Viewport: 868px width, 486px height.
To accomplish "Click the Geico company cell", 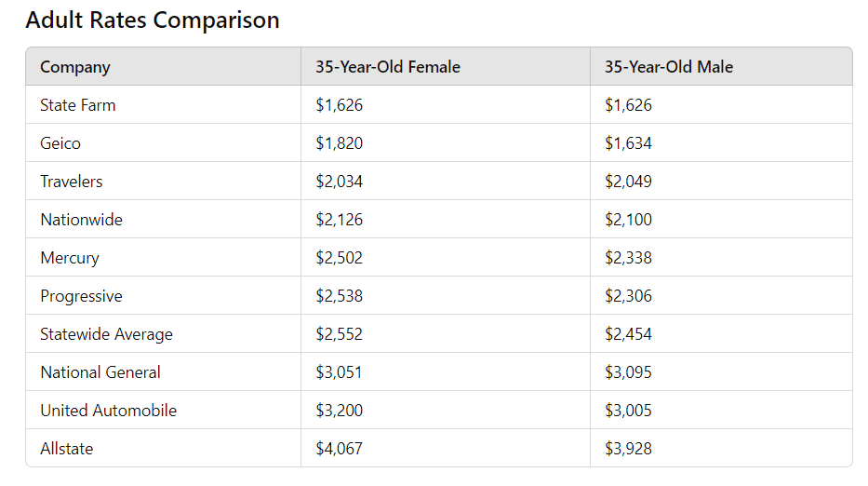I will (60, 143).
